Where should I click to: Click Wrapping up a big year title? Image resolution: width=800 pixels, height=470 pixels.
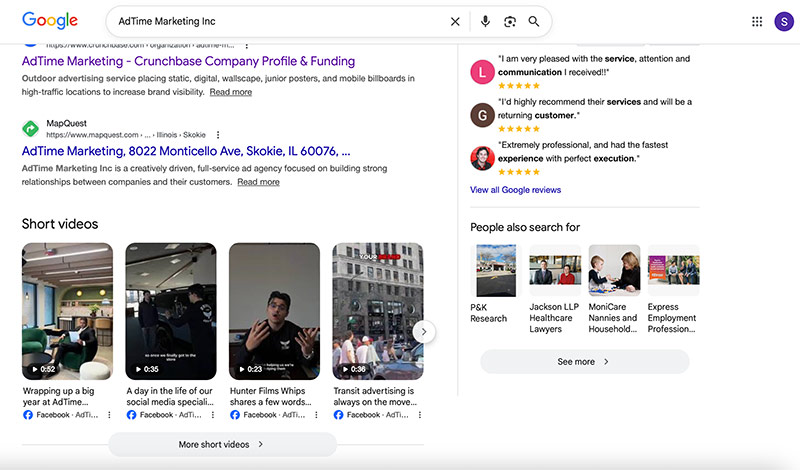(x=59, y=397)
